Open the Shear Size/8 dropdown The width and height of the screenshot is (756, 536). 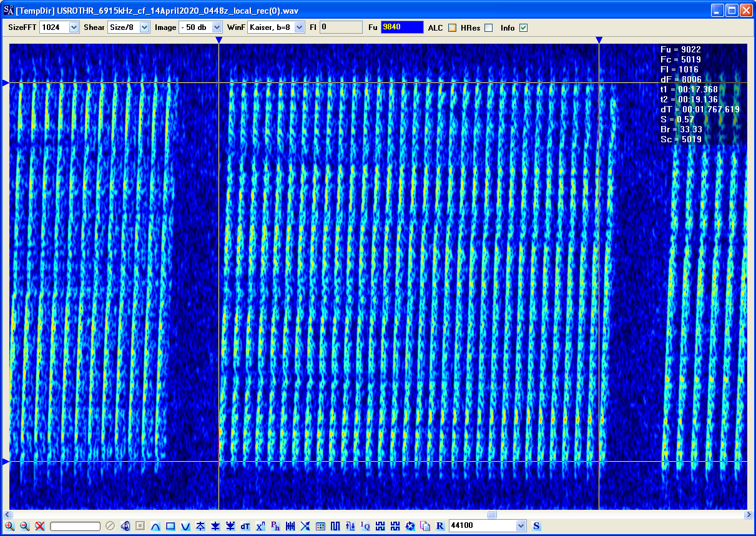click(x=129, y=27)
